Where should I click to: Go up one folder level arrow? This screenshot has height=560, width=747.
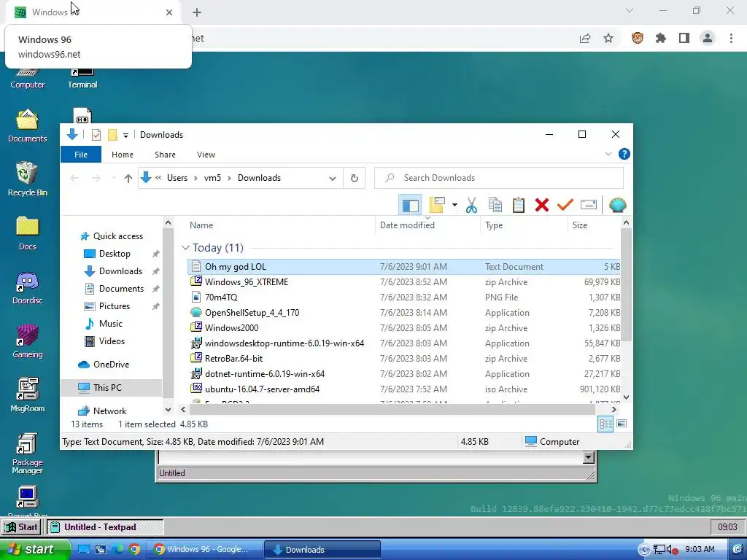128,178
